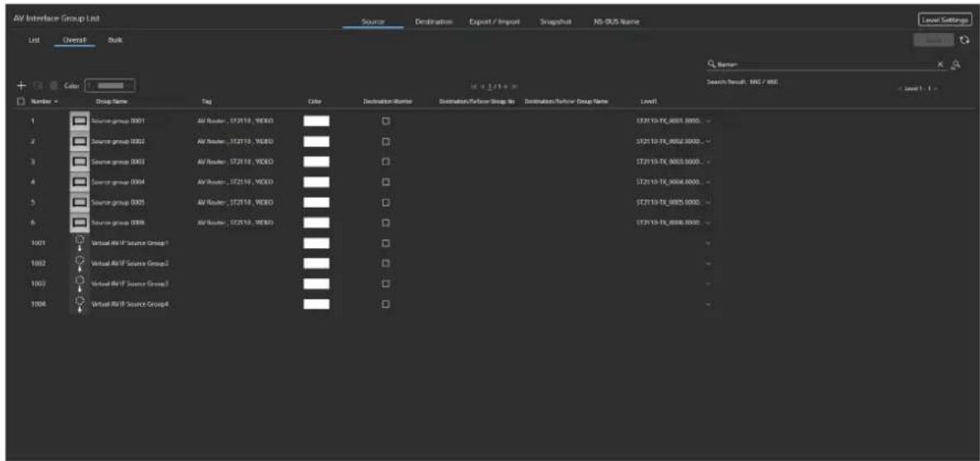Open the Color dropdown in the toolbar
The image size is (980, 461).
pyautogui.click(x=111, y=85)
